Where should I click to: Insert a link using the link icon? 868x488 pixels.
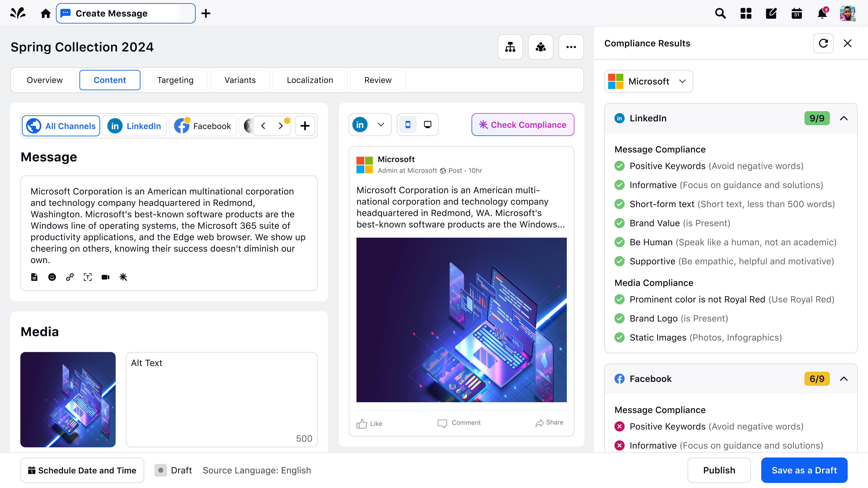[70, 277]
